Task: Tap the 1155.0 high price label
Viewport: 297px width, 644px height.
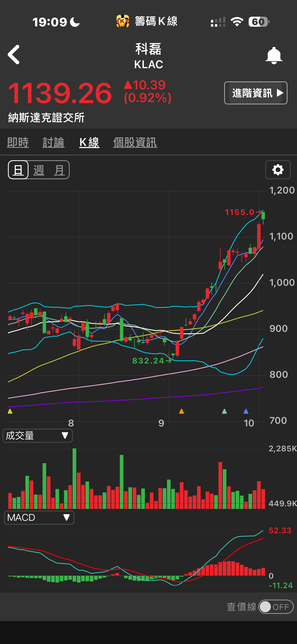Action: tap(240, 212)
